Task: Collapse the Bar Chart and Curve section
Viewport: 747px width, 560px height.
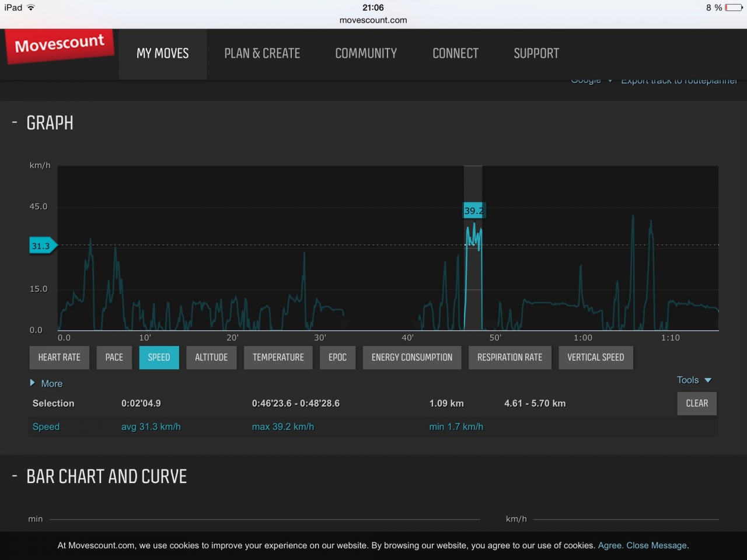Action: 15,477
